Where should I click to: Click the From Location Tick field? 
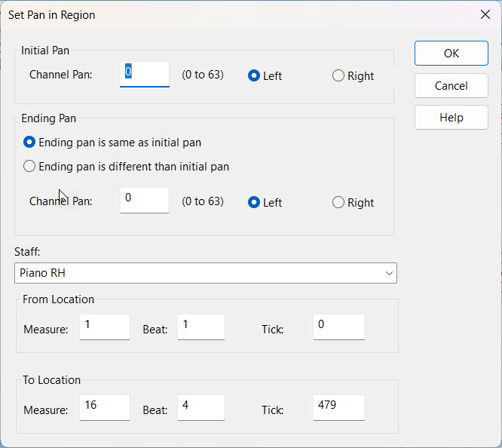coord(338,327)
